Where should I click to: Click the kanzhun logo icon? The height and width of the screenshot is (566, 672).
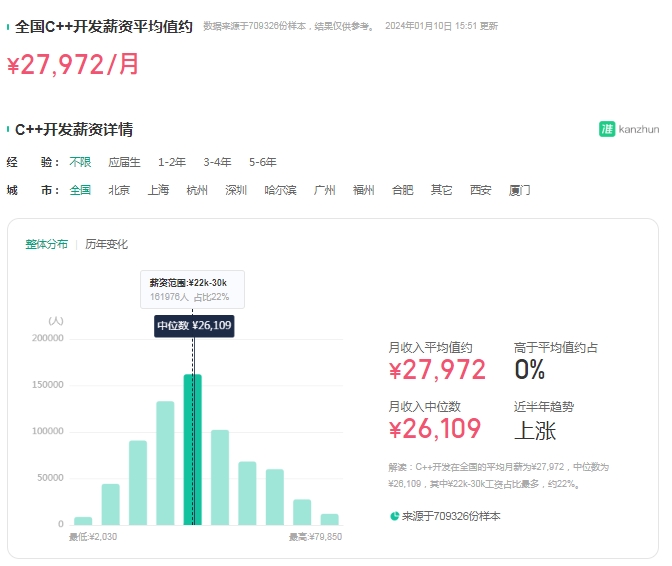click(607, 129)
